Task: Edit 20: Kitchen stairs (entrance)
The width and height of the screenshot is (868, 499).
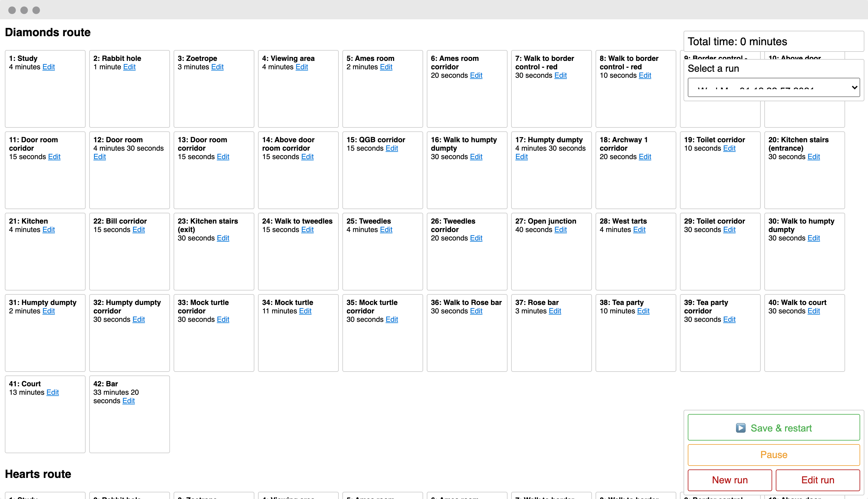Action: [x=813, y=157]
